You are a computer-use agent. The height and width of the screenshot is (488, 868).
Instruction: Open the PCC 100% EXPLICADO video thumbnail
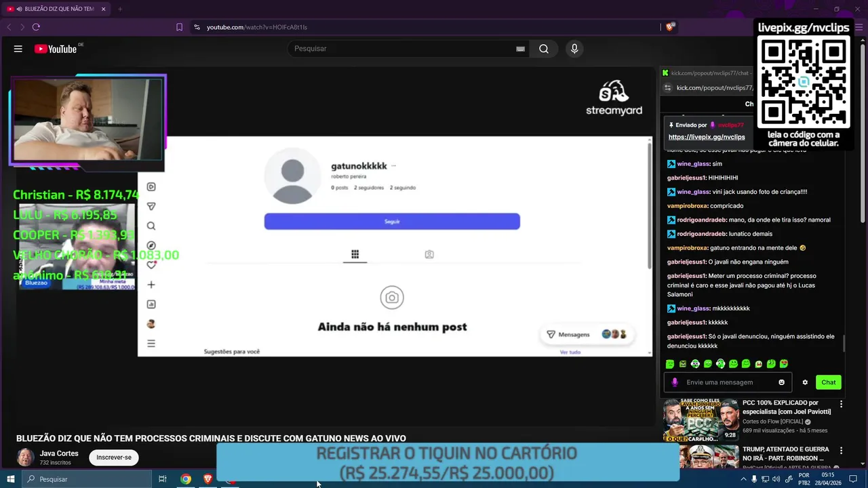tap(701, 420)
